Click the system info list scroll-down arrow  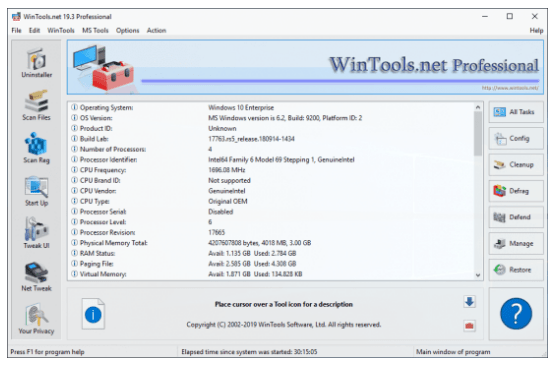[478, 275]
